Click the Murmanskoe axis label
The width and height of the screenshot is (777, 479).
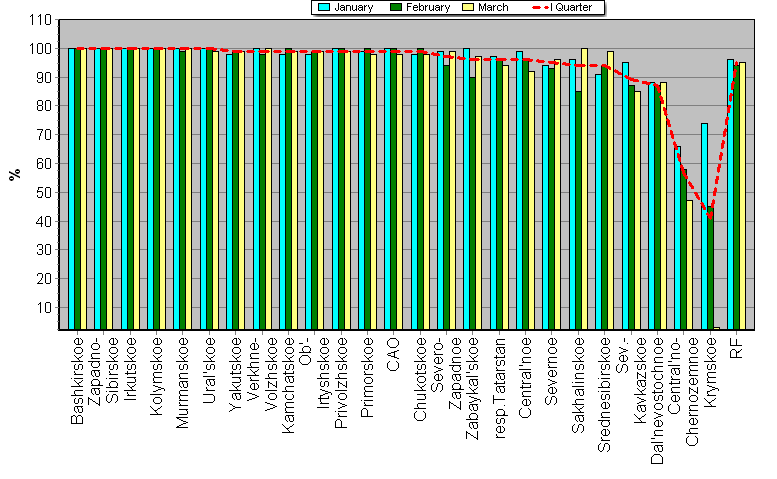[x=182, y=382]
